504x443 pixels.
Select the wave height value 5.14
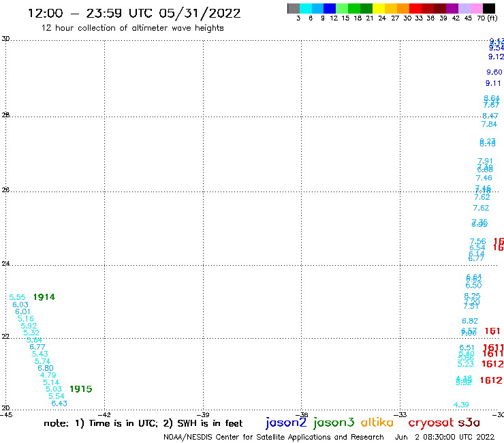(51, 382)
